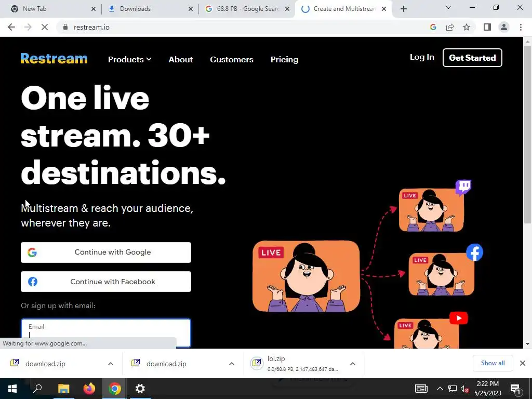
Task: Click the scrollbar down arrow
Action: 528,344
